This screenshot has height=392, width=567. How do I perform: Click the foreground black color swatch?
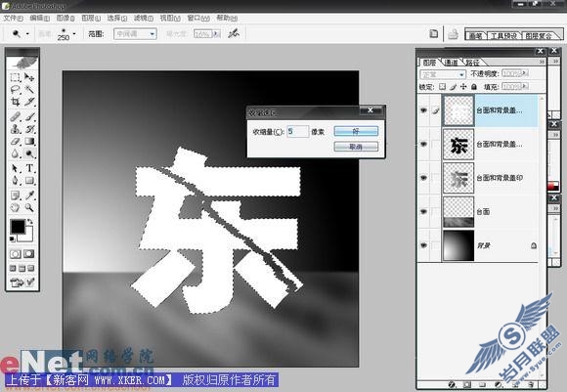(x=18, y=227)
